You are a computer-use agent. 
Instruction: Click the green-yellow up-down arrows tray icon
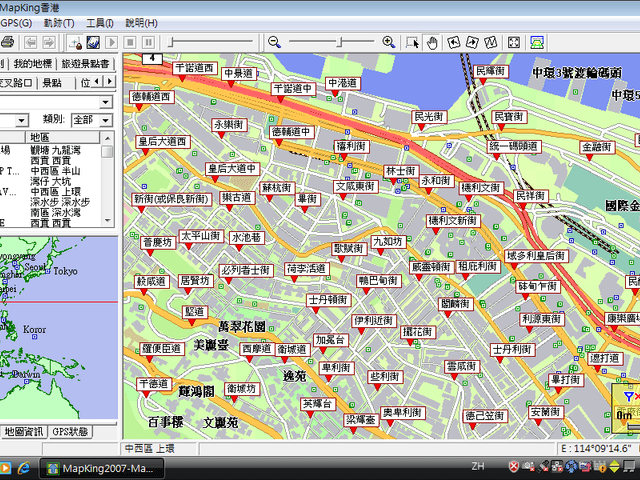tap(614, 466)
